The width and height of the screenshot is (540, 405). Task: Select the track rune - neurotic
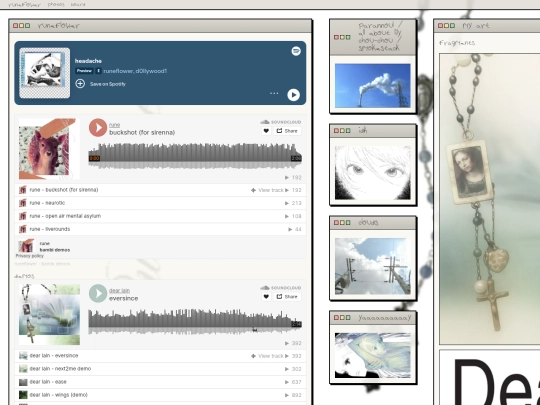pyautogui.click(x=47, y=203)
